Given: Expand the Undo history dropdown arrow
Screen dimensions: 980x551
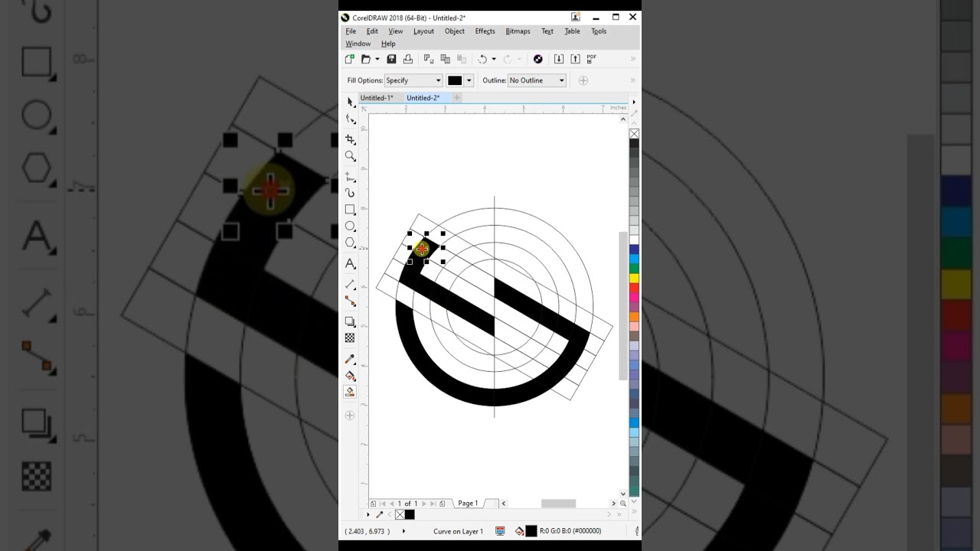Looking at the screenshot, I should 493,59.
